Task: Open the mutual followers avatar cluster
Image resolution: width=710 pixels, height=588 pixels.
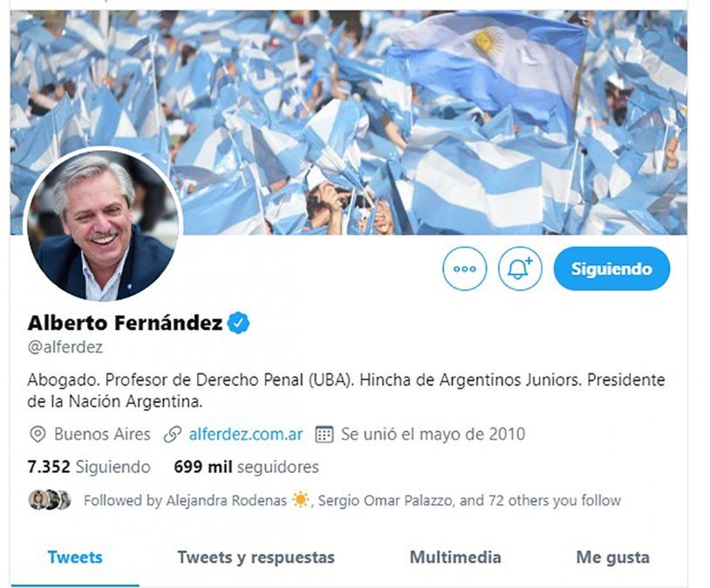Action: pyautogui.click(x=50, y=500)
